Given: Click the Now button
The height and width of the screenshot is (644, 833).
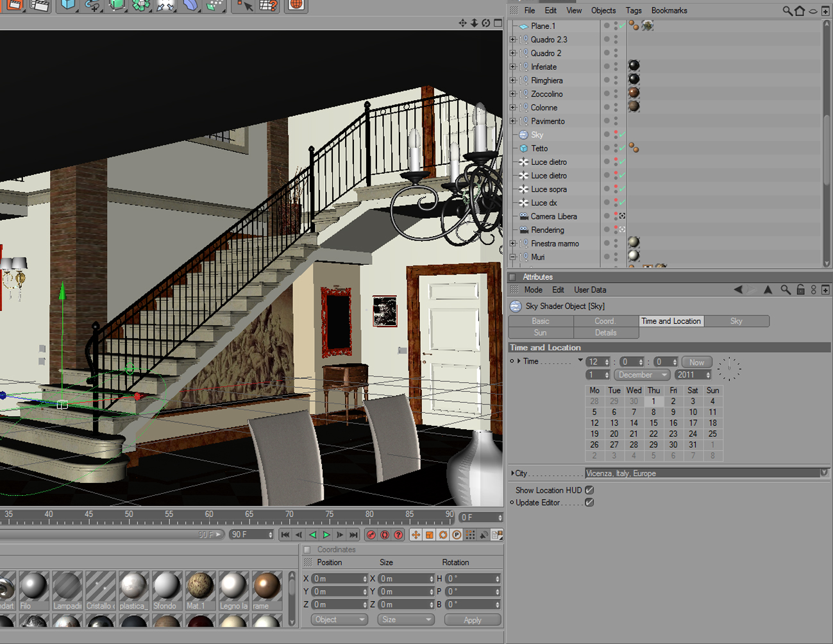Looking at the screenshot, I should coord(696,362).
